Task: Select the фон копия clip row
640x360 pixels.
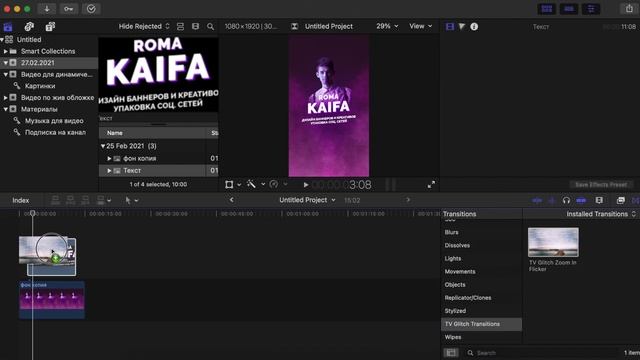Action: point(158,158)
